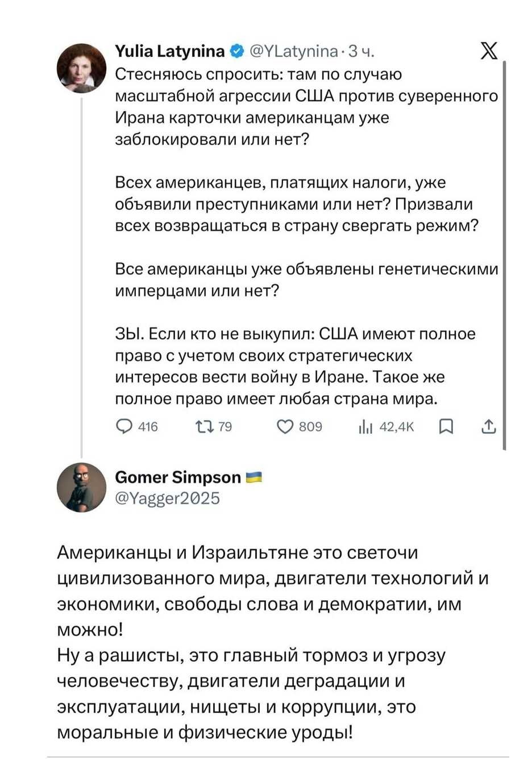Open Gomer Simpson's profile avatar

[82, 488]
